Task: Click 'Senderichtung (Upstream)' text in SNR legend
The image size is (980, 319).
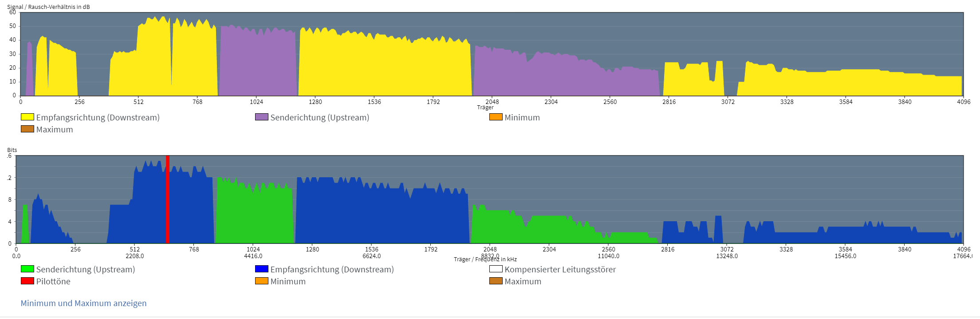Action: click(320, 117)
